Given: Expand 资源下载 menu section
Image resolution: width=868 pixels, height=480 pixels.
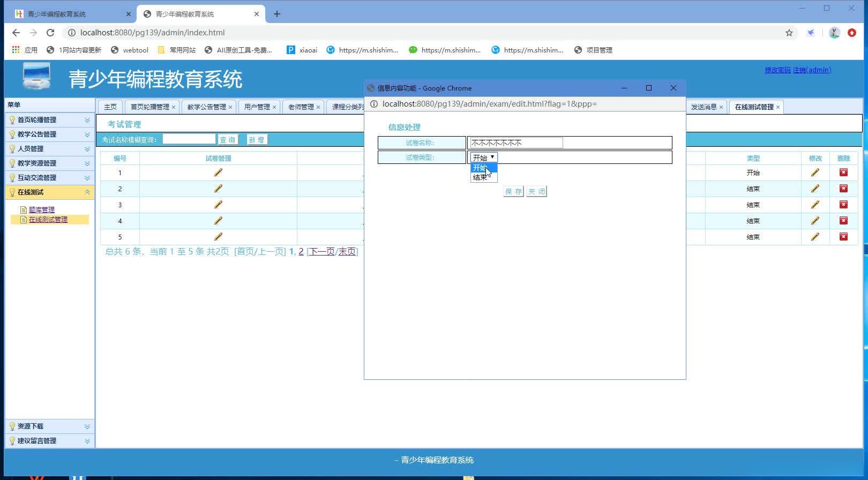Looking at the screenshot, I should [87, 426].
